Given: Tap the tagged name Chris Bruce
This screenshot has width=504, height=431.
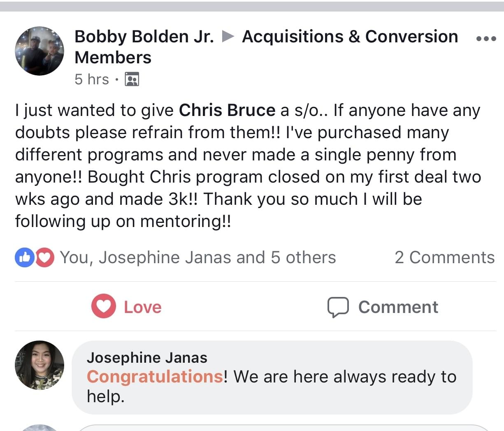Looking at the screenshot, I should point(227,110).
